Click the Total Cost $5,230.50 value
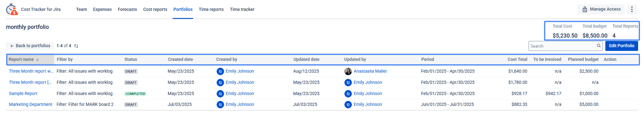644x113 pixels. (565, 36)
